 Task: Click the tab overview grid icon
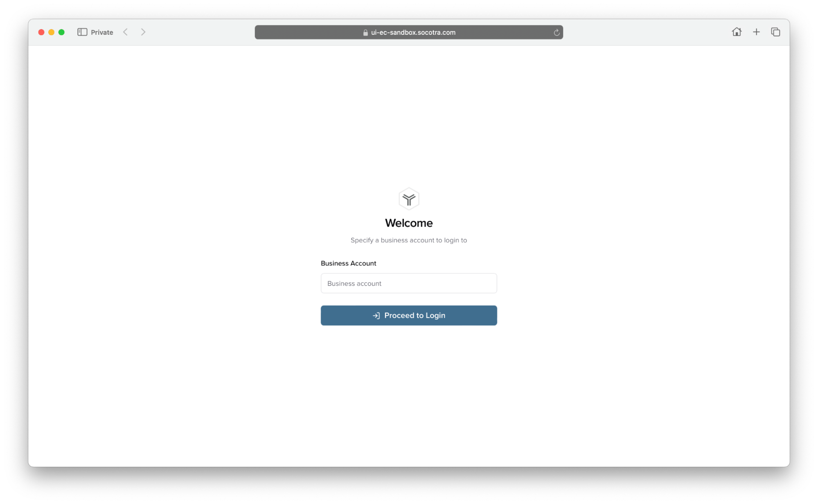tap(775, 32)
